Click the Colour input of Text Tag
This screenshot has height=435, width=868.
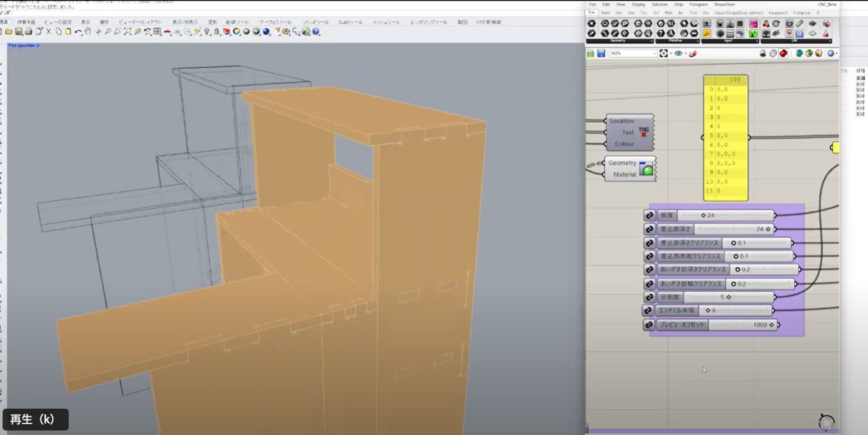coord(624,144)
